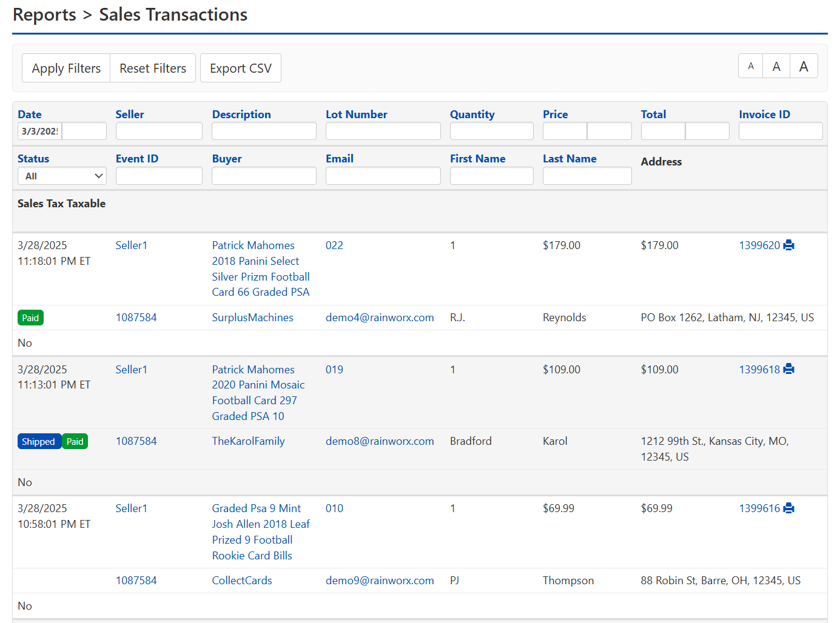Sort by the First Name column header
The image size is (840, 623).
click(x=478, y=158)
